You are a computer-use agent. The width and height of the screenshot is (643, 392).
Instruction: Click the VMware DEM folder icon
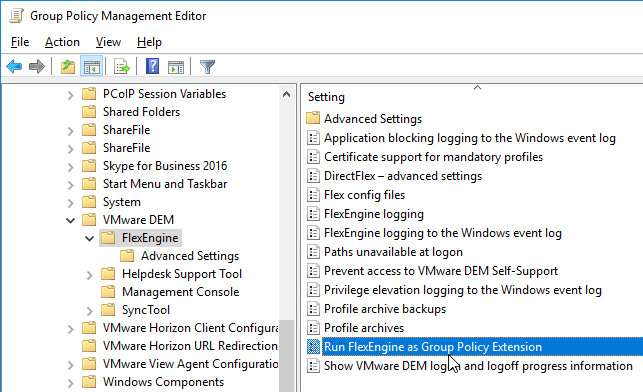[89, 220]
